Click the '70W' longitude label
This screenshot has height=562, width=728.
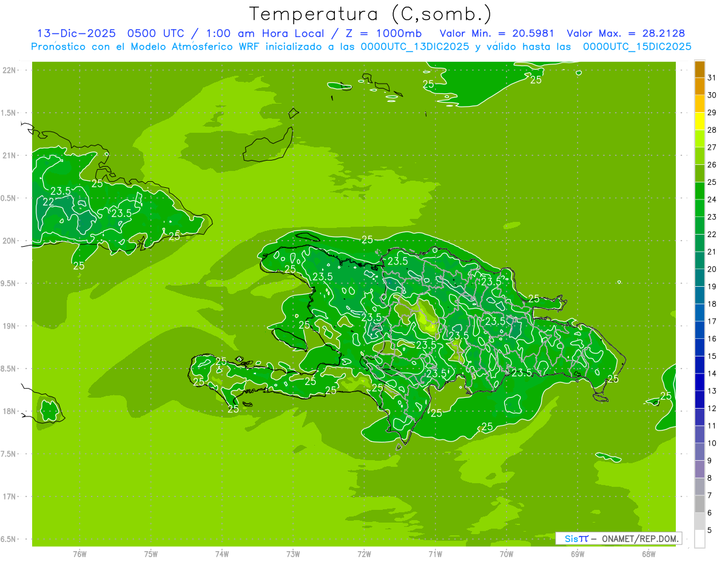tap(506, 554)
